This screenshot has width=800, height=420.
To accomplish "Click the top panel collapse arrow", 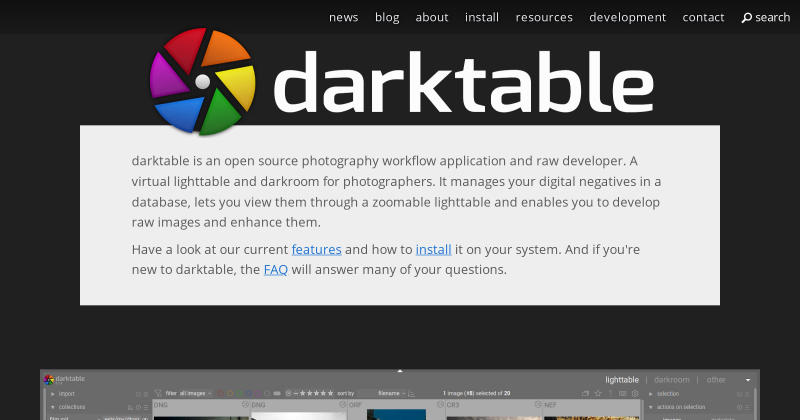I will 400,371.
